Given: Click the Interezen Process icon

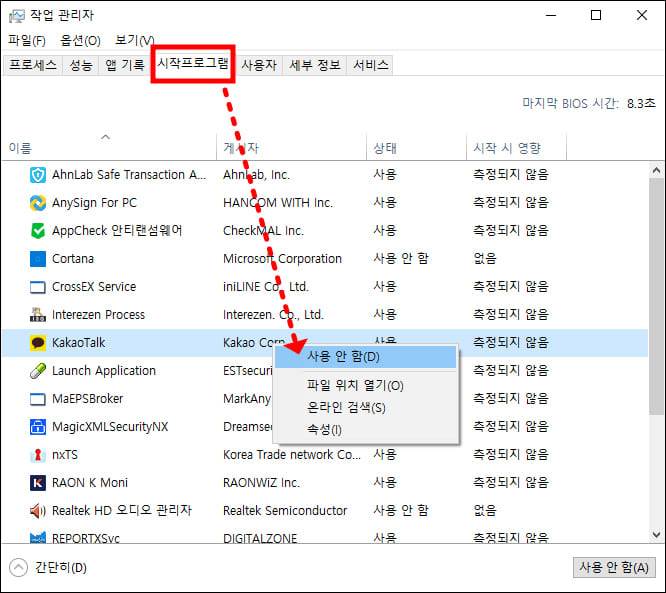Looking at the screenshot, I should click(38, 315).
